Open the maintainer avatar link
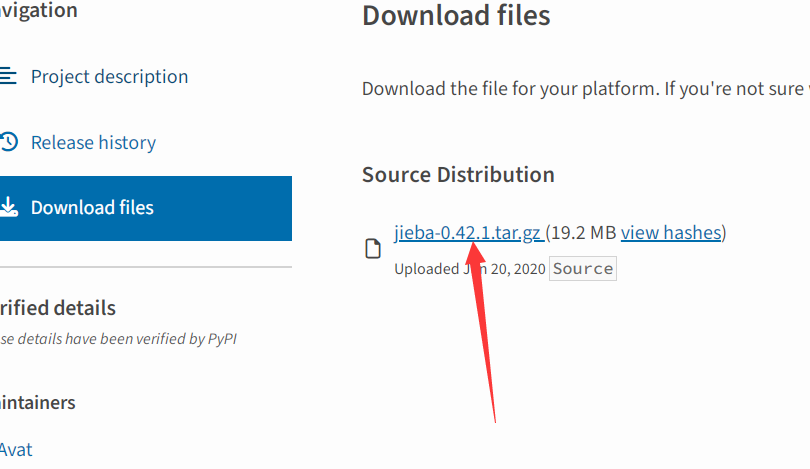Viewport: 810px width, 469px height. pos(16,450)
